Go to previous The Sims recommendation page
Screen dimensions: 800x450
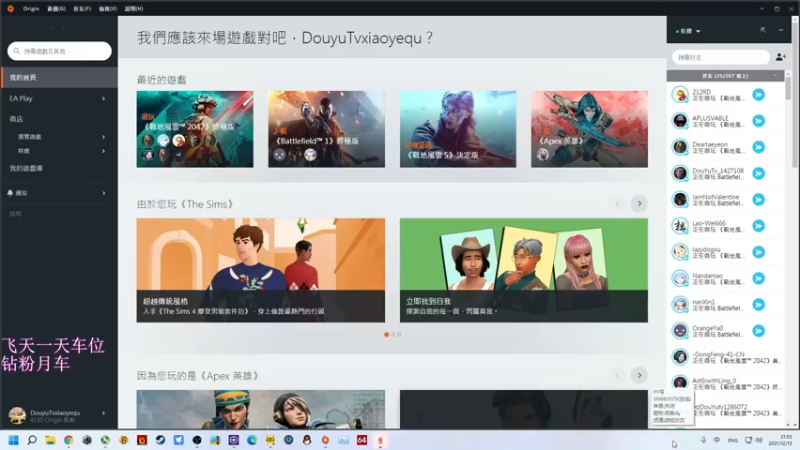coord(617,204)
